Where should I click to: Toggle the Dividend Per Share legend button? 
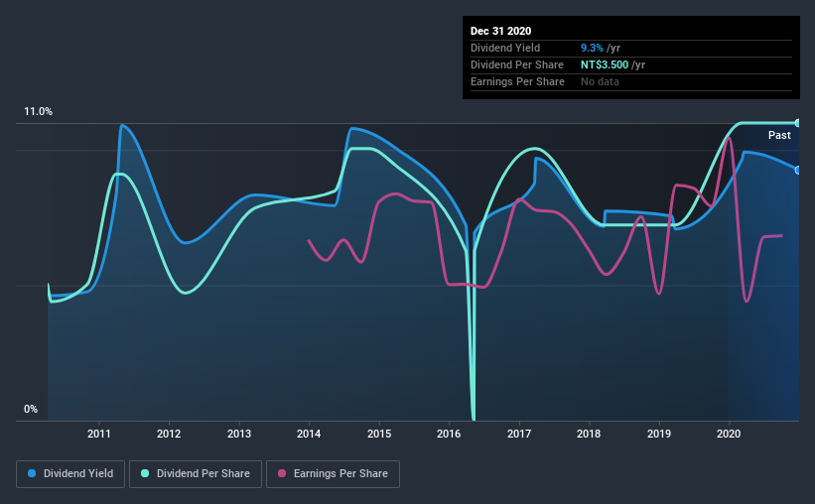(x=196, y=474)
